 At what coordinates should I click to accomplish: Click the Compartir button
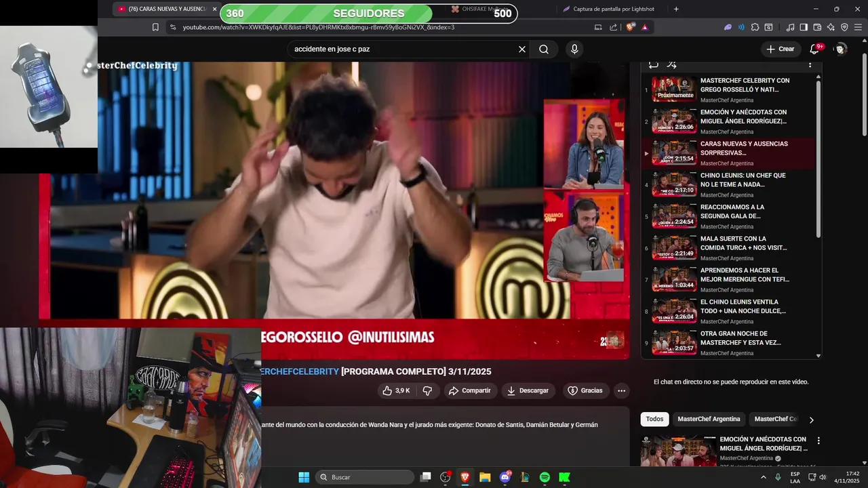[x=469, y=390]
